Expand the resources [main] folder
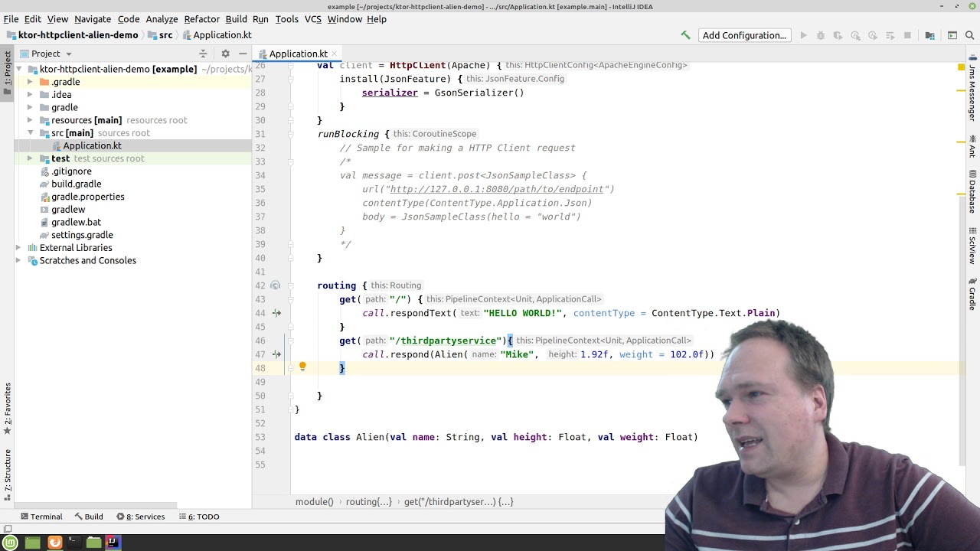 [x=30, y=120]
